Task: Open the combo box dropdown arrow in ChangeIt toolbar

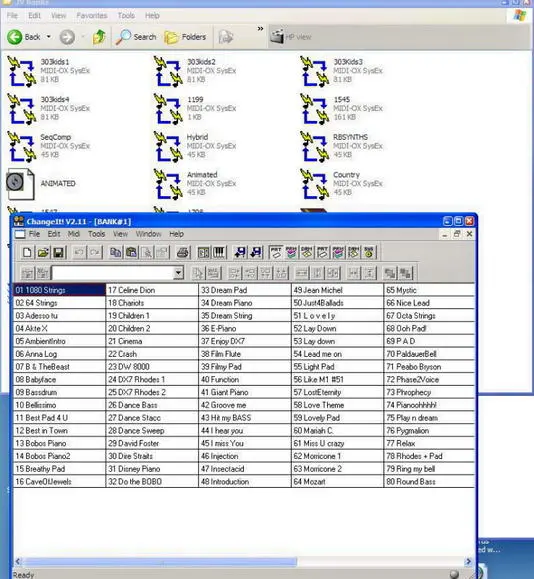Action: (178, 273)
